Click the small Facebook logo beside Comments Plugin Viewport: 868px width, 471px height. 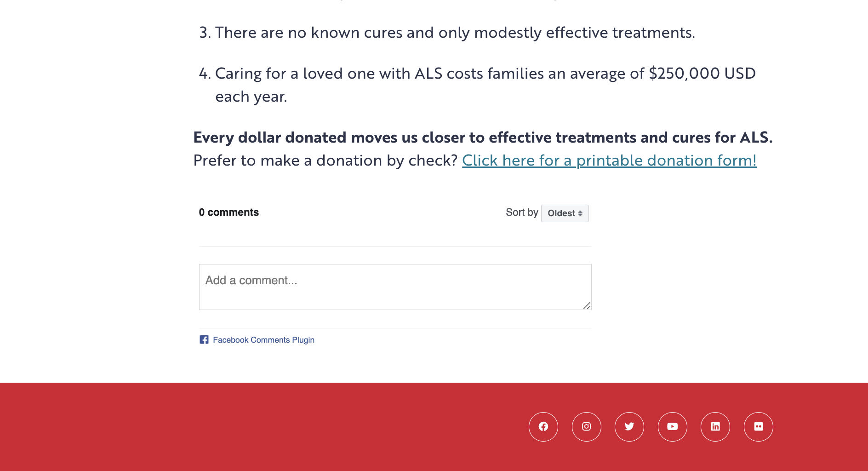click(x=204, y=339)
